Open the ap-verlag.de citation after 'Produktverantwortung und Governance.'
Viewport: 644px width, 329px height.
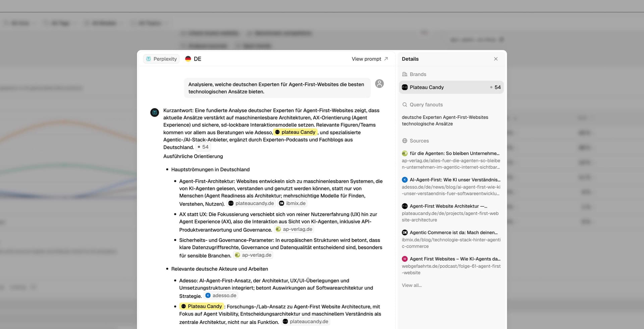coord(294,229)
